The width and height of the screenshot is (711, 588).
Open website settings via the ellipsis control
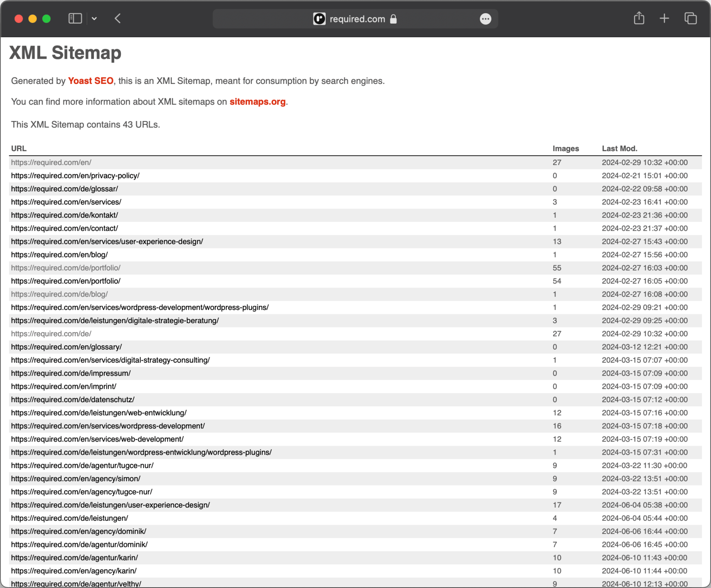tap(485, 19)
